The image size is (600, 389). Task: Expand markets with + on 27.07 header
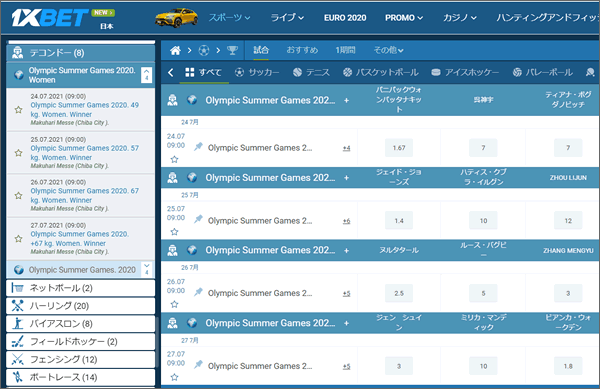tap(346, 323)
